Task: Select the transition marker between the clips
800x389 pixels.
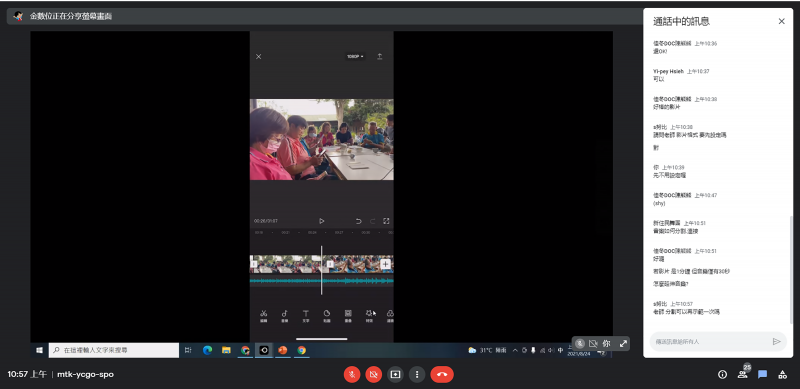Action: (330, 264)
